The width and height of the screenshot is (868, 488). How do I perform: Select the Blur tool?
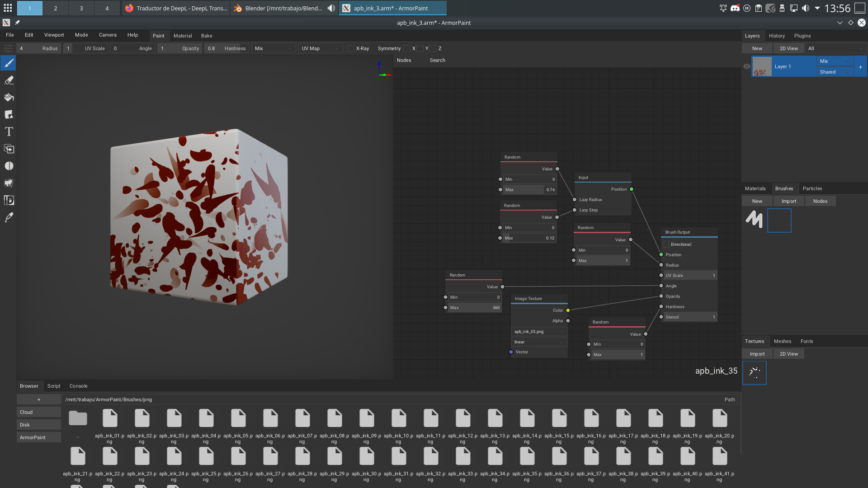9,166
